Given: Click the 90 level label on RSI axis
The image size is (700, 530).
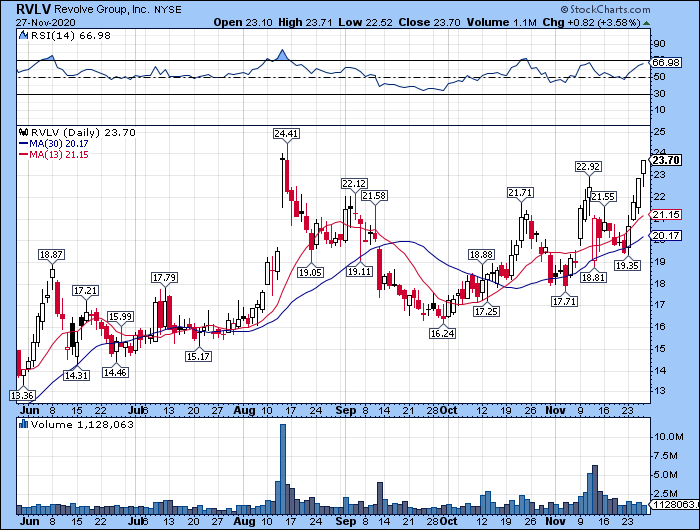Looking at the screenshot, I should click(x=660, y=44).
